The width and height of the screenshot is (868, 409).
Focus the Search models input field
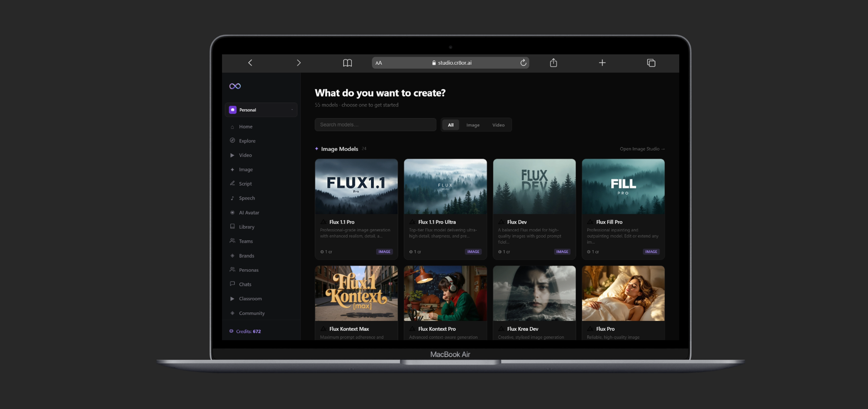pos(375,125)
